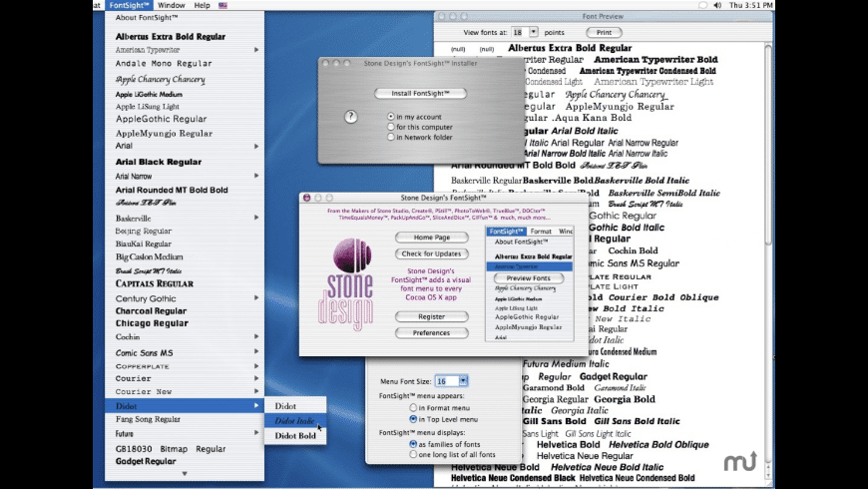Click Print button in Font Preview
Screen dimensions: 868x489
(x=604, y=32)
